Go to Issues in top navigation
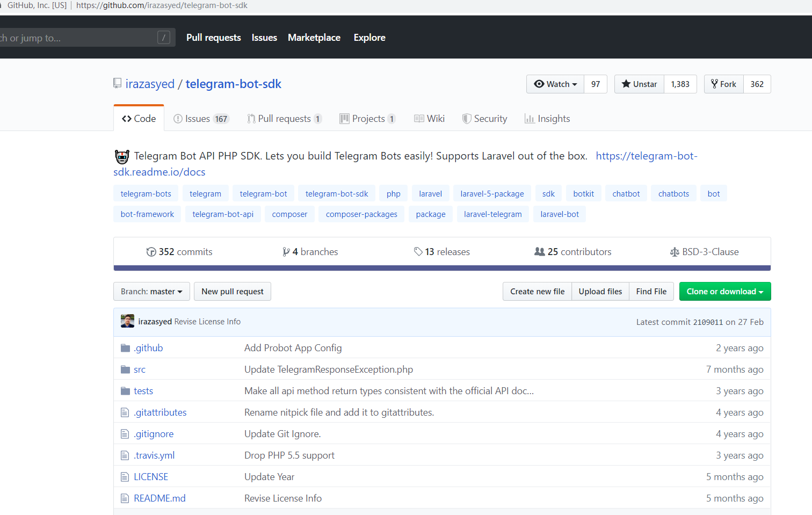The height and width of the screenshot is (515, 812). point(264,38)
